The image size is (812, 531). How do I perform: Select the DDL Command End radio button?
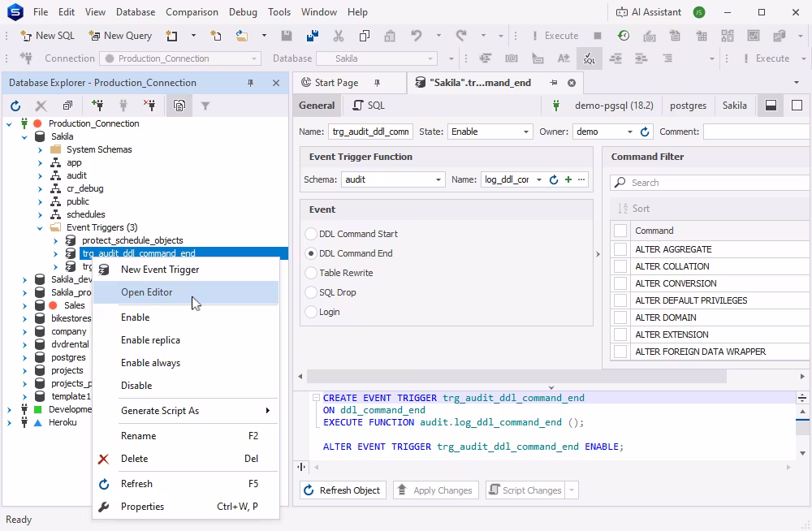(311, 253)
